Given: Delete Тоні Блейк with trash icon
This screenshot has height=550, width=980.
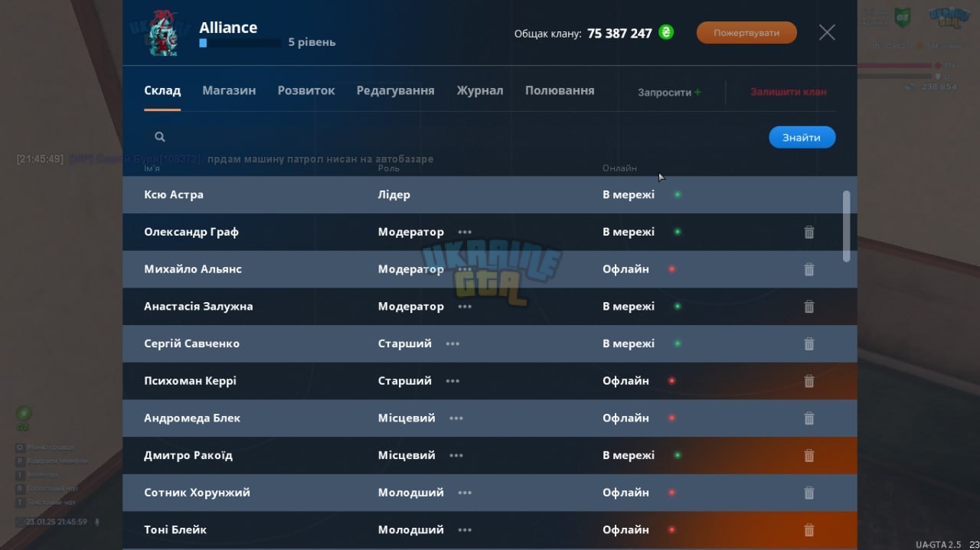Looking at the screenshot, I should [808, 530].
